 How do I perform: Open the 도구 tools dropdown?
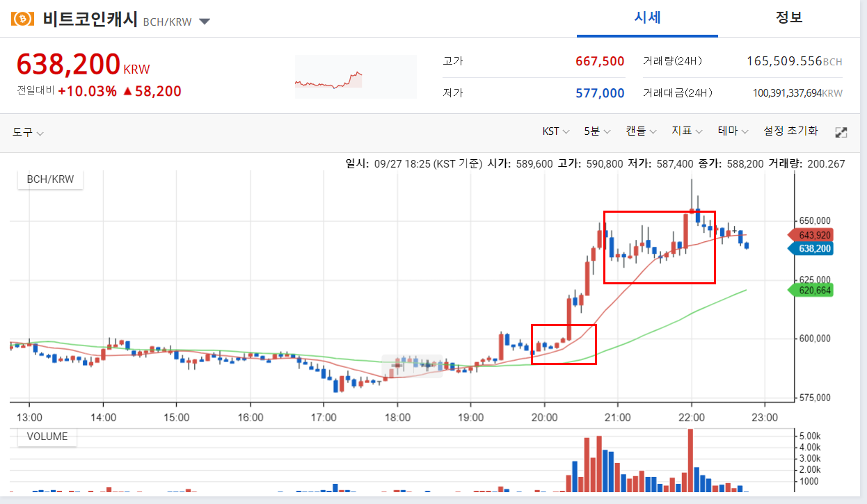[x=28, y=132]
